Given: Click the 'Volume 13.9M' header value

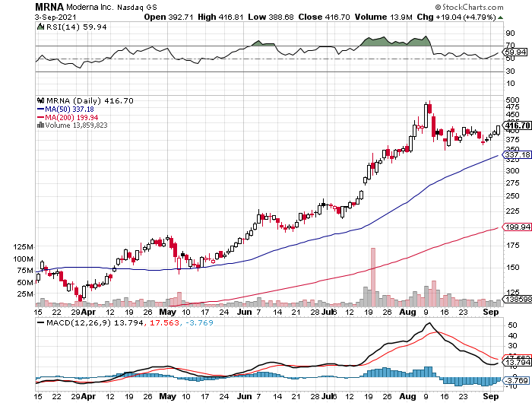Looking at the screenshot, I should click(383, 17).
